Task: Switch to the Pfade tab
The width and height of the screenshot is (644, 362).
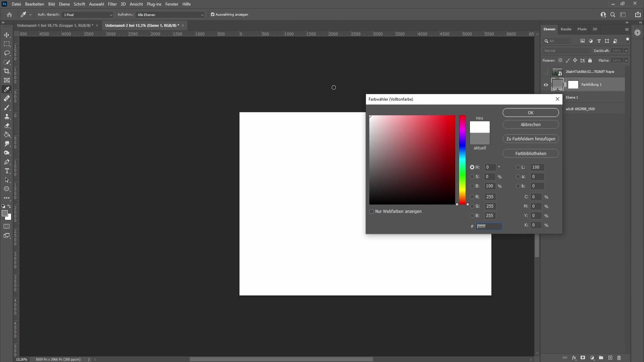Action: point(582,29)
